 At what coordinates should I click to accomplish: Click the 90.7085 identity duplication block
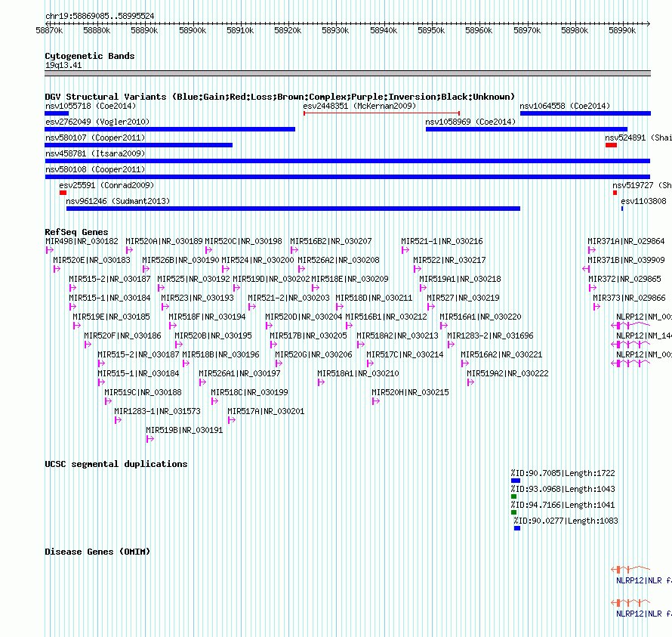[x=516, y=481]
